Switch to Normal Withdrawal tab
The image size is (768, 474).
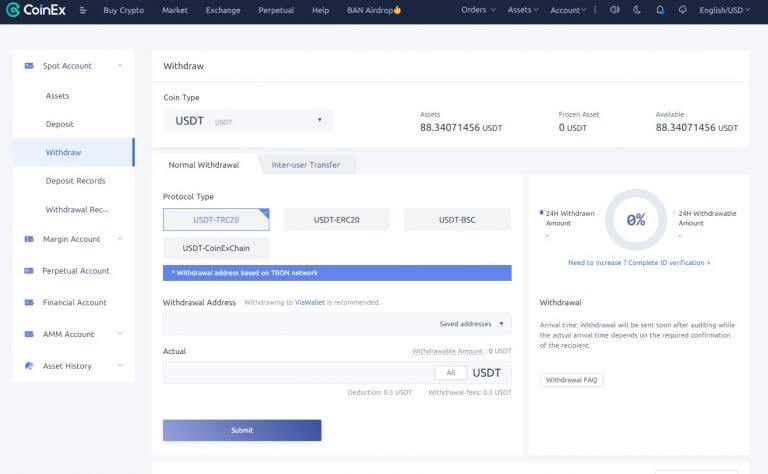204,165
